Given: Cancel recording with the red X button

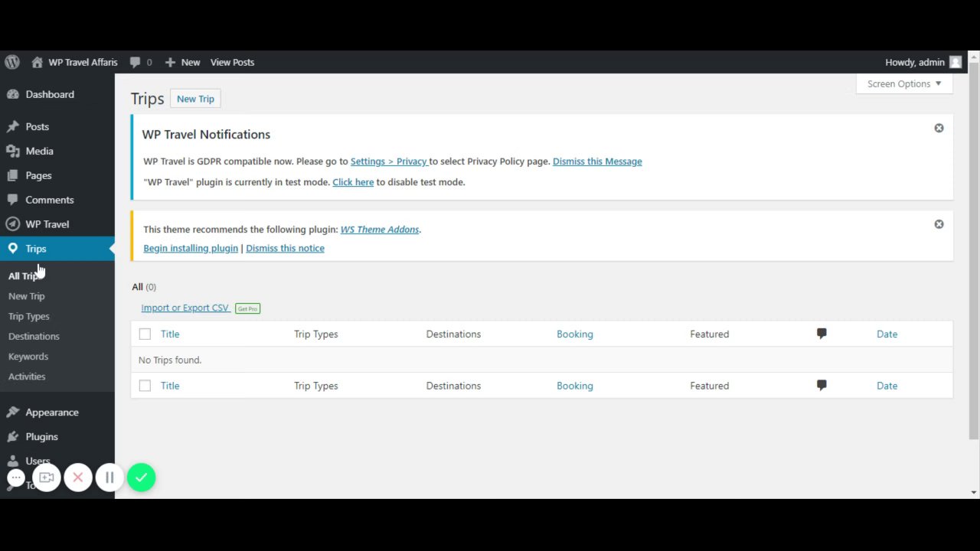Looking at the screenshot, I should point(78,478).
